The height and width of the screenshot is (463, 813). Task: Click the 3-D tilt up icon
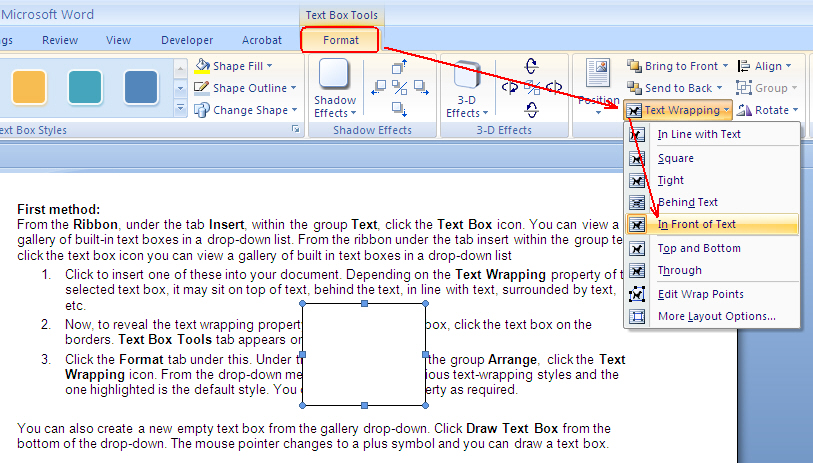(x=531, y=66)
